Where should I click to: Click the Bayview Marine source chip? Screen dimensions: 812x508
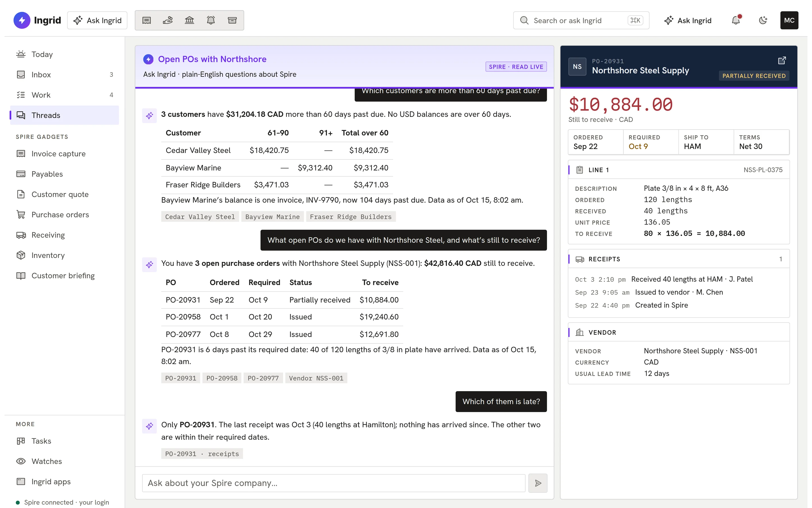click(272, 217)
